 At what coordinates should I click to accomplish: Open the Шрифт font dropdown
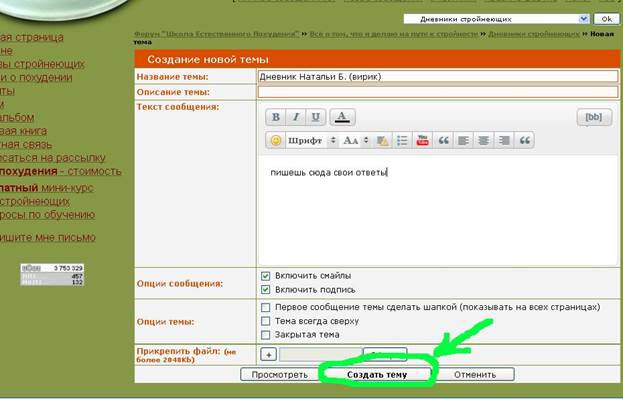(x=312, y=140)
